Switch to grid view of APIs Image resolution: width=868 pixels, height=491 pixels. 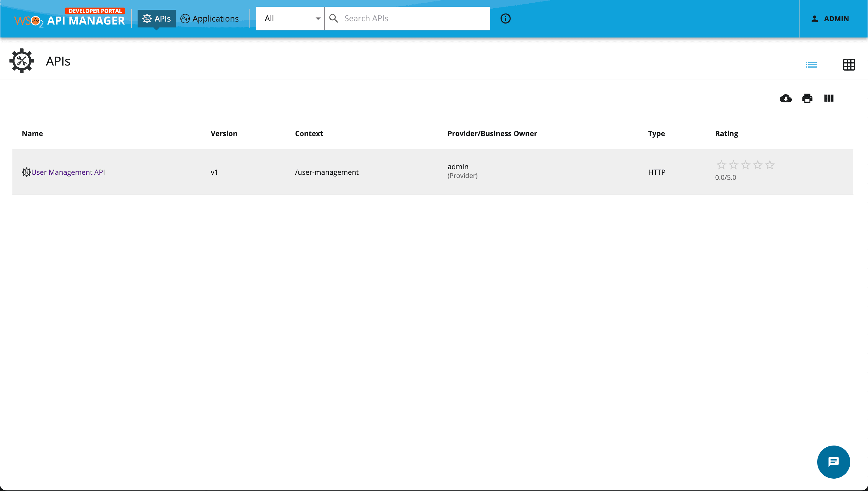point(849,64)
